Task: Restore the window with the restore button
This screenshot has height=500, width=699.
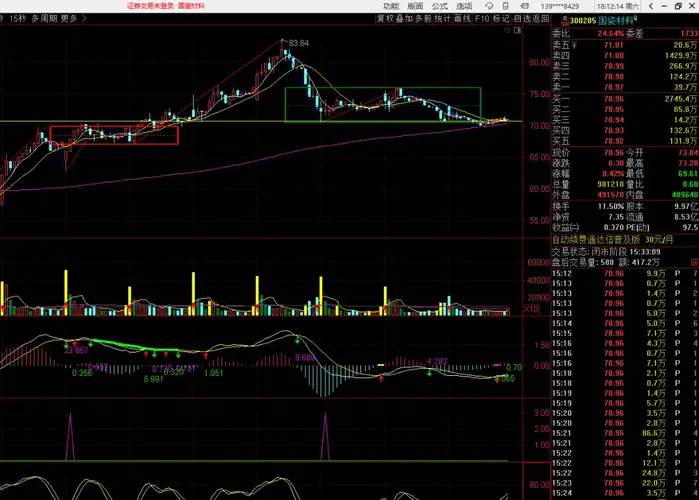Action: pyautogui.click(x=678, y=6)
